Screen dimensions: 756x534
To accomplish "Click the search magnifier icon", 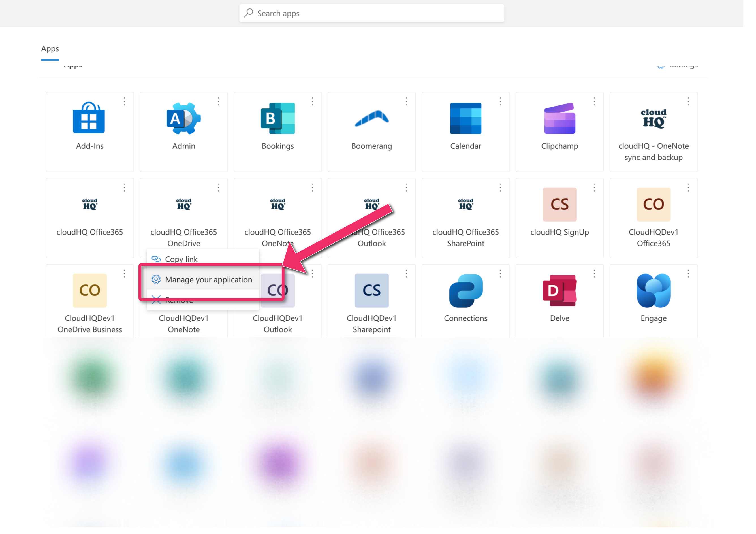I will point(249,13).
